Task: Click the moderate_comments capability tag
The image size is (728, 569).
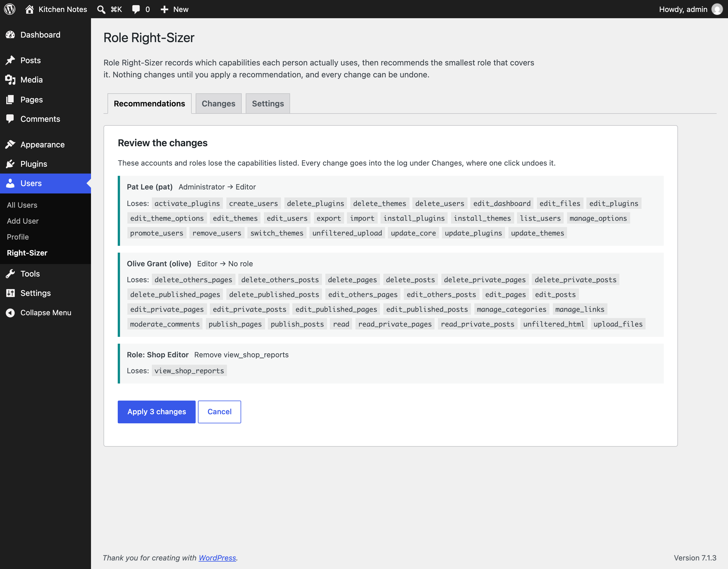Action: pyautogui.click(x=165, y=324)
